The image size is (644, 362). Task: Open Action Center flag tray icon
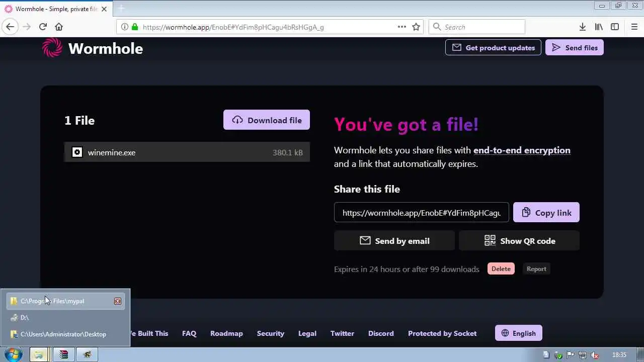pos(571,355)
